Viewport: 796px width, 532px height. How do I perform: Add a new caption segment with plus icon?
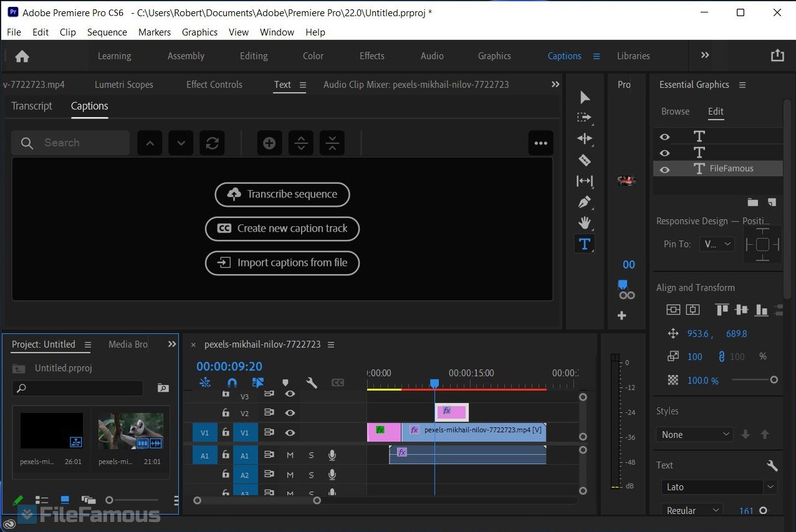[269, 143]
